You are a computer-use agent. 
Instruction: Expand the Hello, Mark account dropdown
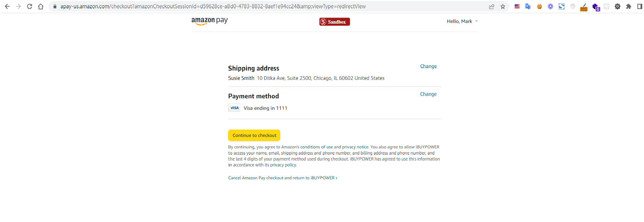(462, 21)
